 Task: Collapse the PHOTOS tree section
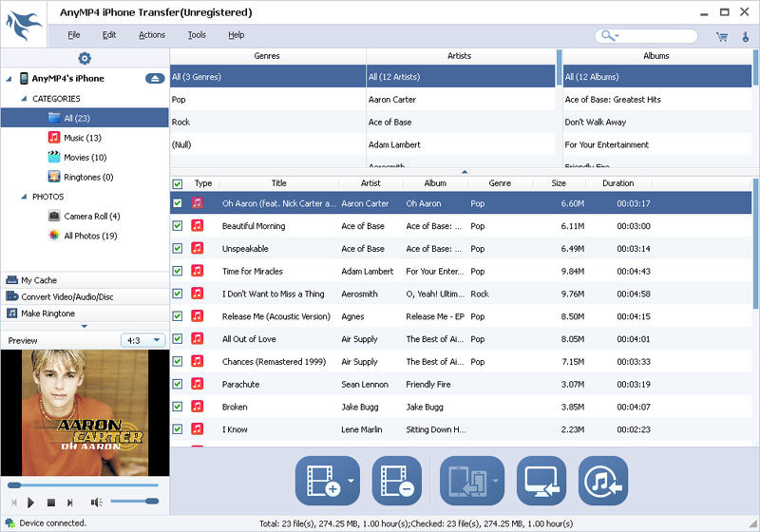[x=24, y=197]
